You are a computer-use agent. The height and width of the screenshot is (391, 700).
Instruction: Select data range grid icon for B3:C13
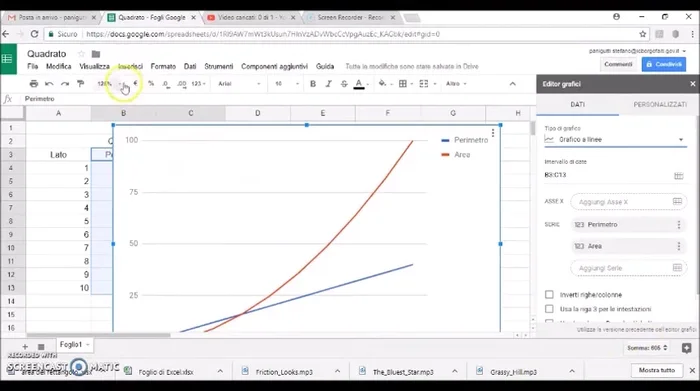pos(679,175)
